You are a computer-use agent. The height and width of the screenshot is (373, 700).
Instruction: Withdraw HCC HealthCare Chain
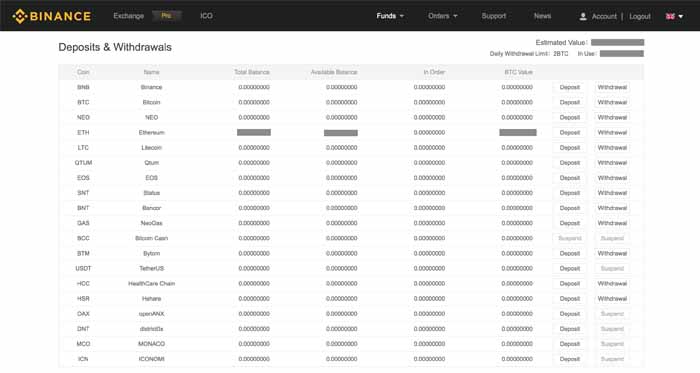(612, 284)
